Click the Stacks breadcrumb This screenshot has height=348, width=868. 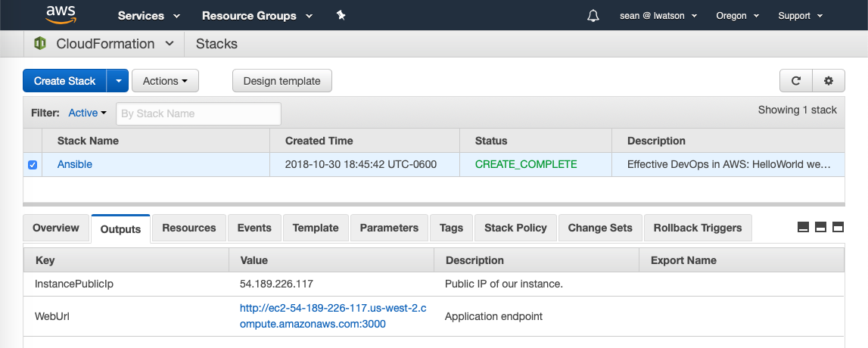coord(216,44)
